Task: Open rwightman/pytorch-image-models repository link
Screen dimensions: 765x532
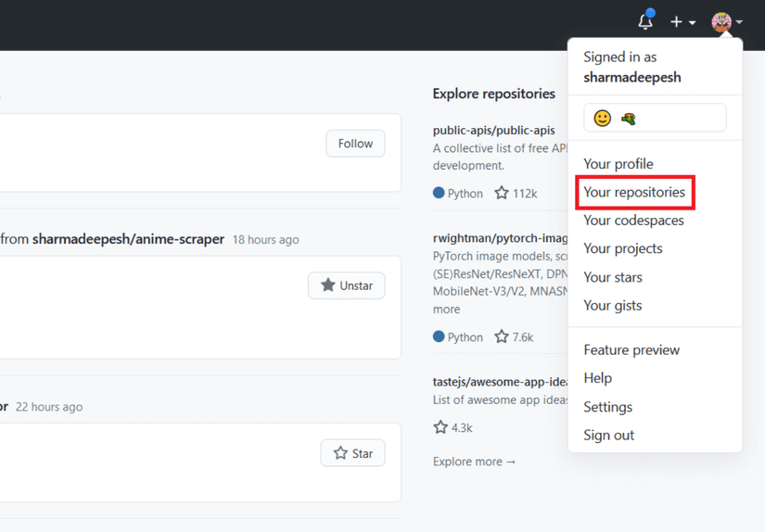Action: pos(500,238)
